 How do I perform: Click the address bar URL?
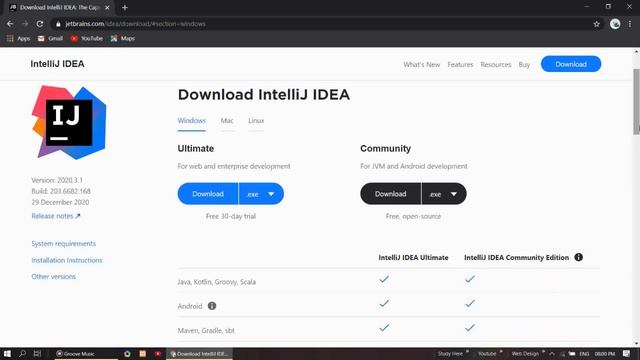pos(136,24)
